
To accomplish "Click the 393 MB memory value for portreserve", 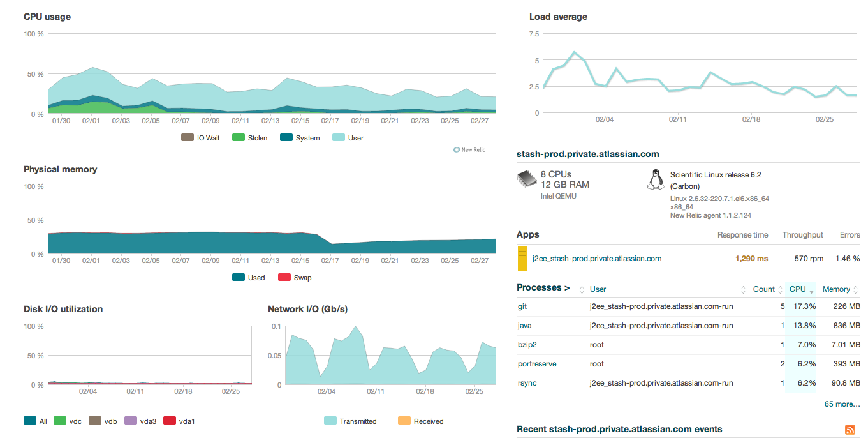I will 847,364.
